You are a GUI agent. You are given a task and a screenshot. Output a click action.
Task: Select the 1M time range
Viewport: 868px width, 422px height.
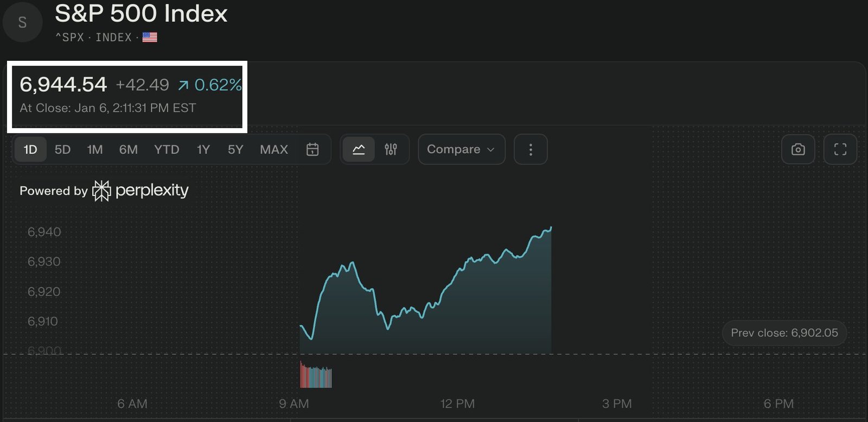click(95, 149)
